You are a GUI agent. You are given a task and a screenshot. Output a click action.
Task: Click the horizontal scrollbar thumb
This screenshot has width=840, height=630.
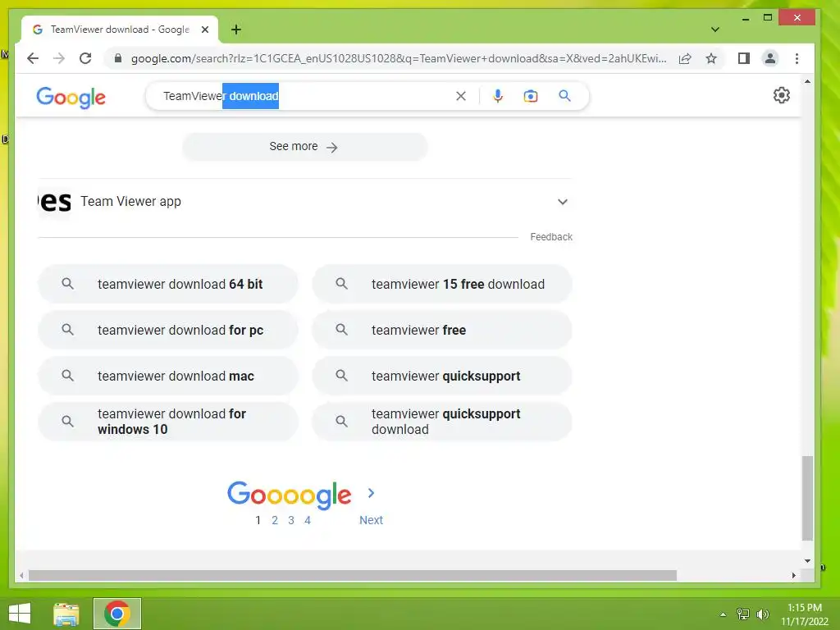[x=353, y=575]
